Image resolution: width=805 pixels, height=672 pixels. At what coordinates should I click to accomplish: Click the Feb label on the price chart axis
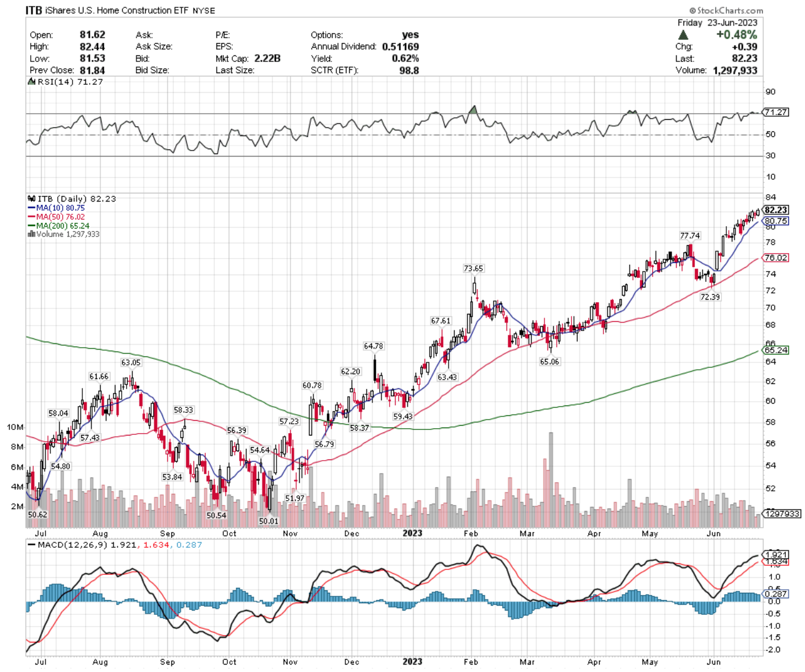click(x=471, y=533)
